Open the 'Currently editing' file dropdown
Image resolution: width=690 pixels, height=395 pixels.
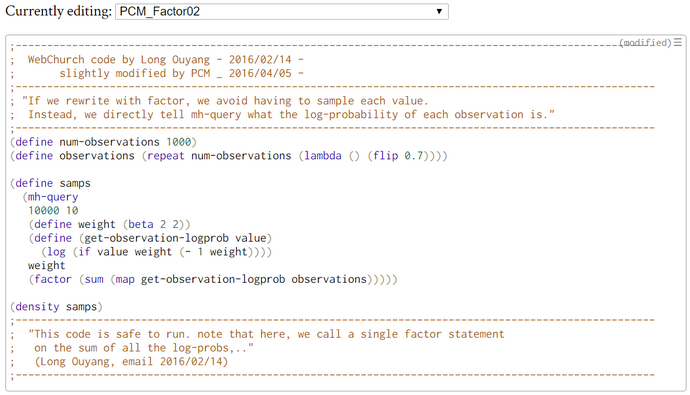tap(282, 11)
